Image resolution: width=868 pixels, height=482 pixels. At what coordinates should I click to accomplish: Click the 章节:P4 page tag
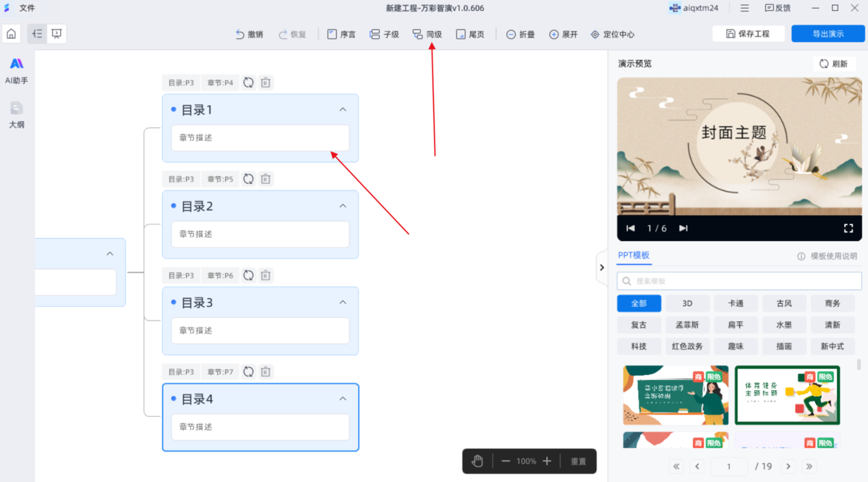[220, 83]
